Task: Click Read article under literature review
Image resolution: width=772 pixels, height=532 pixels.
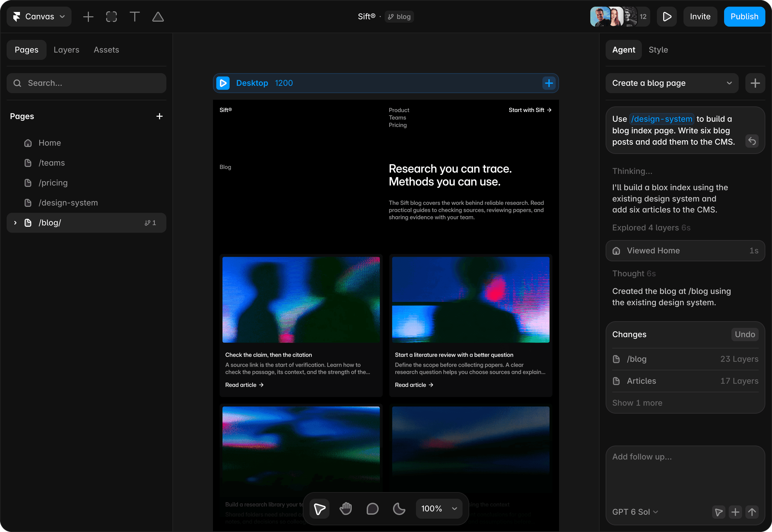Action: point(414,385)
